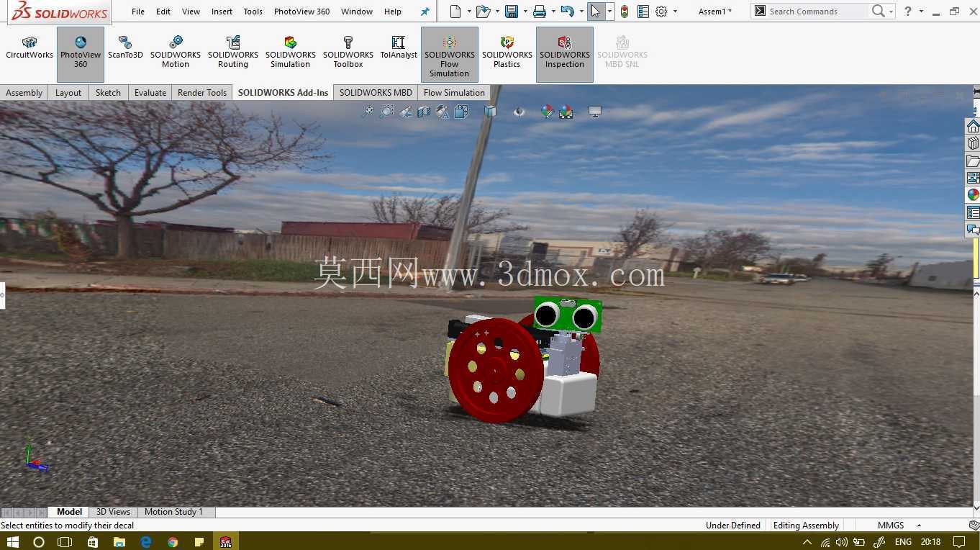980x550 pixels.
Task: Expand the Save dropdown arrow
Action: 525,12
